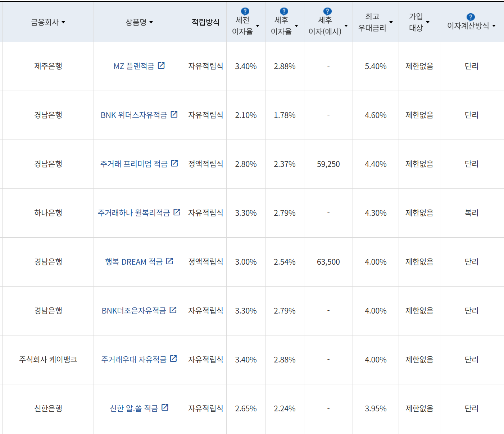Click the external link icon for BNK 위더스자유적금
The width and height of the screenshot is (504, 434).
coord(174,114)
